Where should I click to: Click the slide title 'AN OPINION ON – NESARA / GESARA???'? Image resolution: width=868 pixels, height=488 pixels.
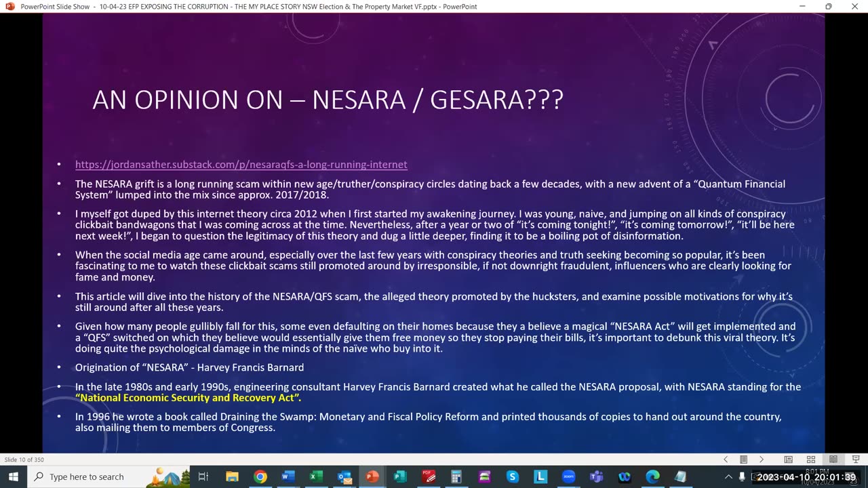coord(328,100)
